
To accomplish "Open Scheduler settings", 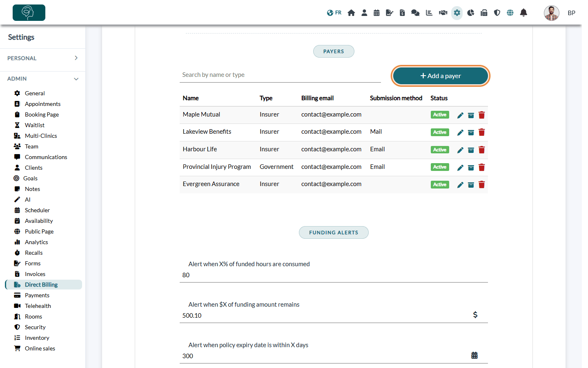I will tap(37, 210).
